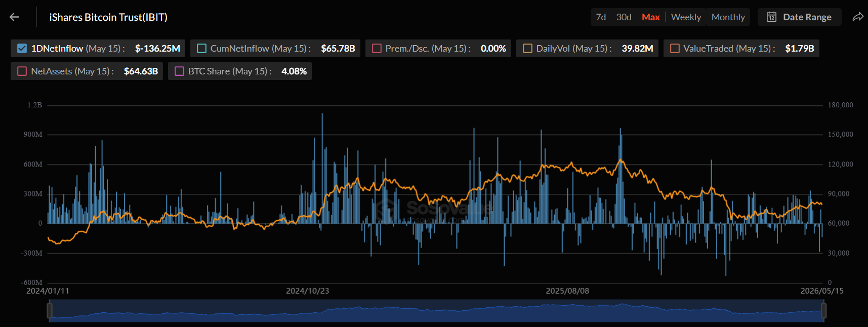Enable the BTC Share checkbox
868x327 pixels.
[x=179, y=71]
